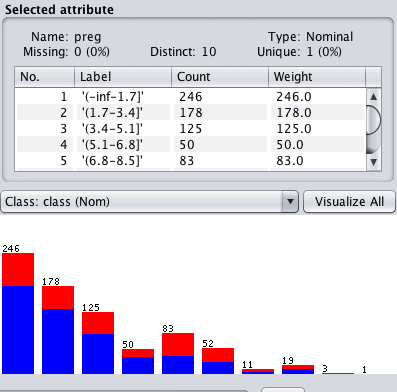Open the Class: class (Nom) dropdown
The width and height of the screenshot is (397, 392).
[x=150, y=202]
